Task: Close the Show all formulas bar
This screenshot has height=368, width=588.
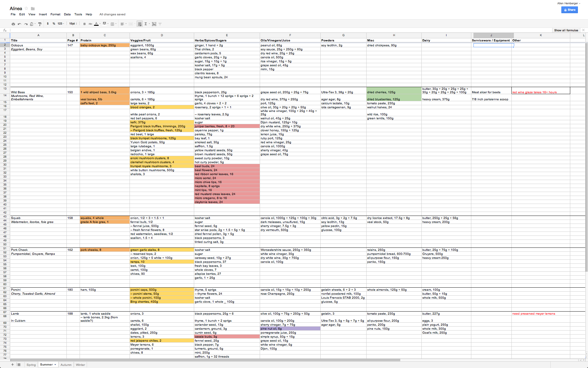Action: pyautogui.click(x=583, y=30)
